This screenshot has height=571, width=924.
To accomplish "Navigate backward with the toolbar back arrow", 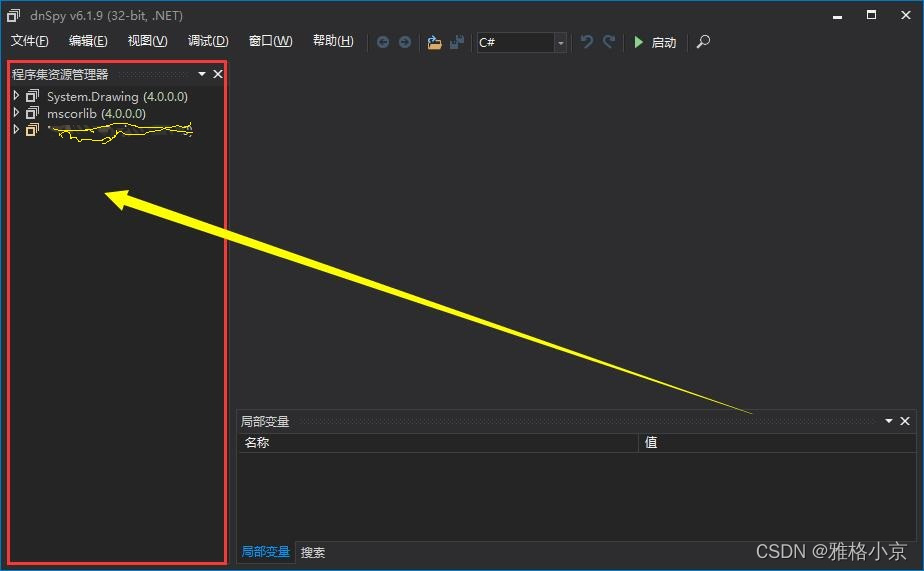I will (383, 42).
